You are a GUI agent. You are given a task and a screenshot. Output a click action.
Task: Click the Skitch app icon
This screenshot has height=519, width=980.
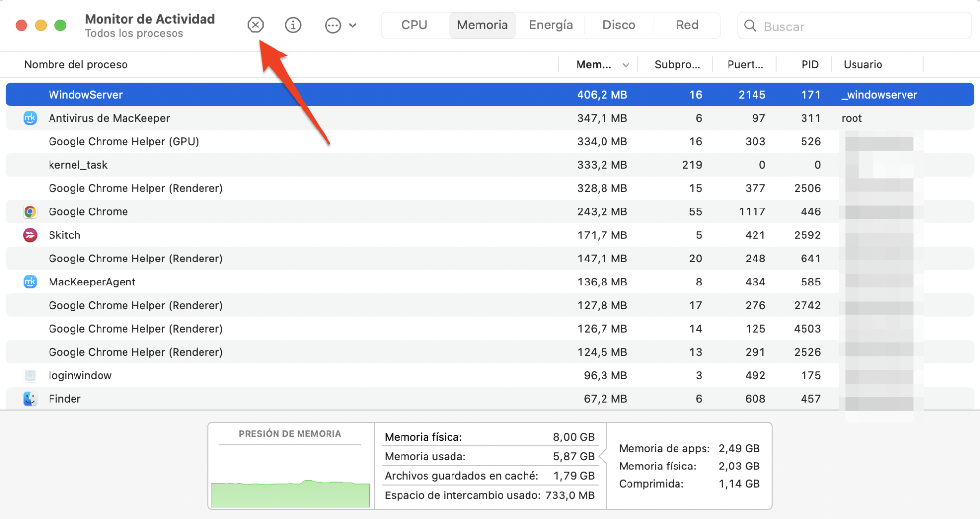(x=30, y=235)
